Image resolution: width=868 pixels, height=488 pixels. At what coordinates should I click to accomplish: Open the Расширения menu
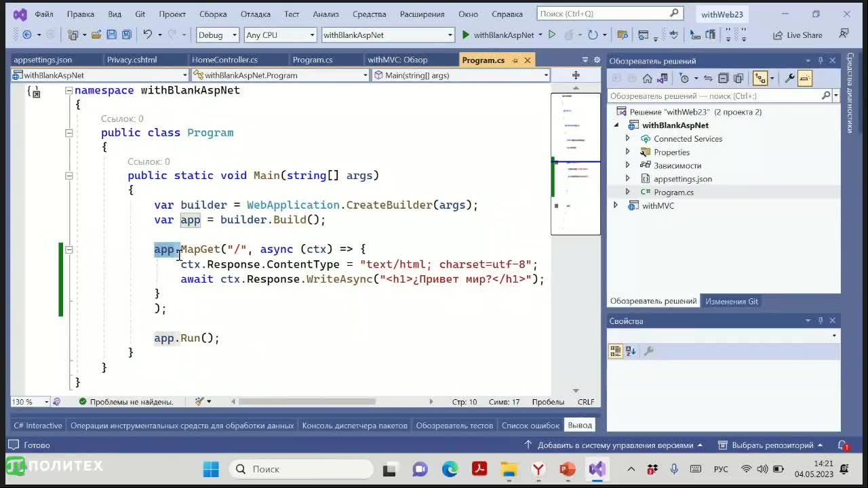(422, 14)
